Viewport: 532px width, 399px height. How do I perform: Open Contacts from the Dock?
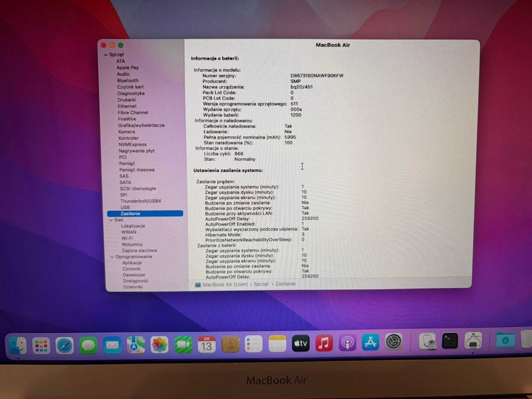(x=230, y=344)
